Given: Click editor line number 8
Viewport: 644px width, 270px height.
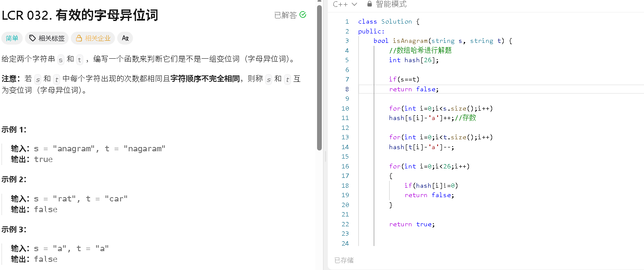Looking at the screenshot, I should tap(347, 89).
